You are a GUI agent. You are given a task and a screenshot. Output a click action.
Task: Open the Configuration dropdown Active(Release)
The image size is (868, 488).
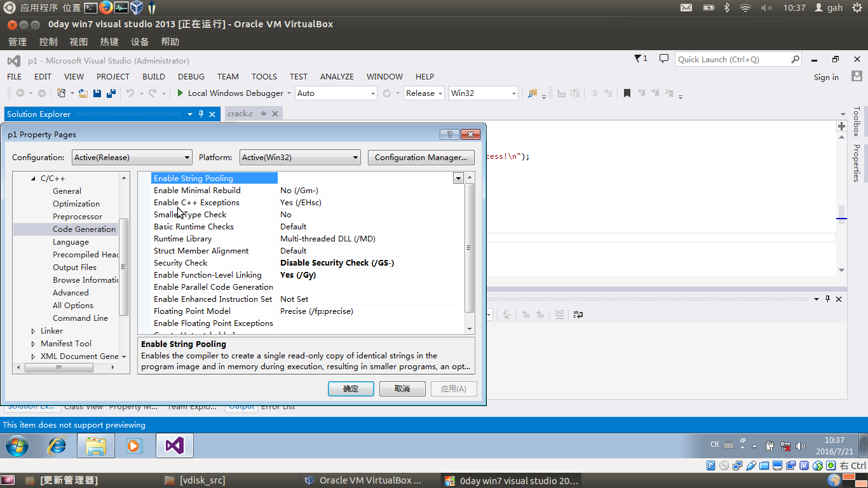pos(132,158)
